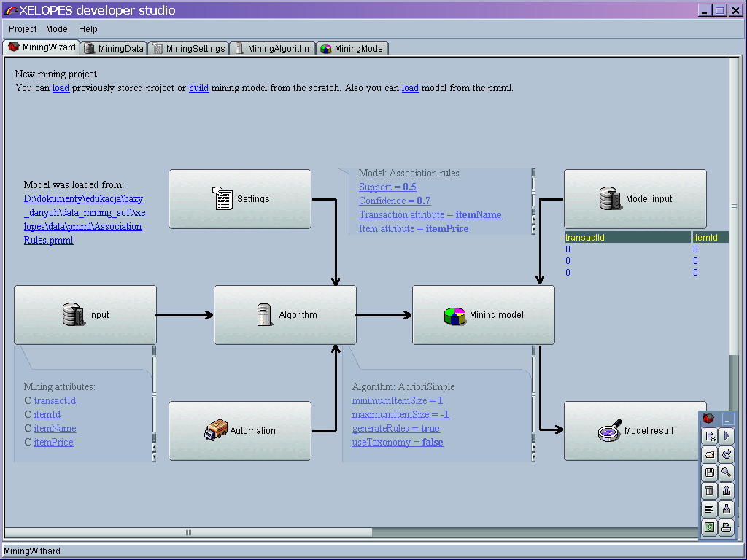Click the transactId table column header
This screenshot has height=560, width=747.
(x=627, y=237)
